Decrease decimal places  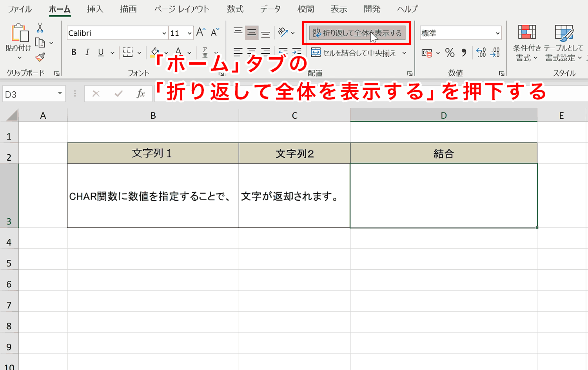click(495, 53)
